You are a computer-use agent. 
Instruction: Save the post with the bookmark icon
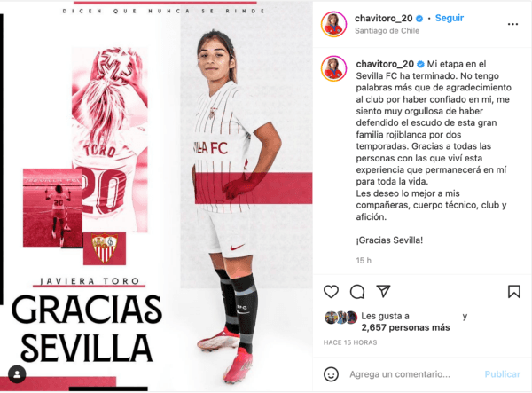[x=514, y=292]
